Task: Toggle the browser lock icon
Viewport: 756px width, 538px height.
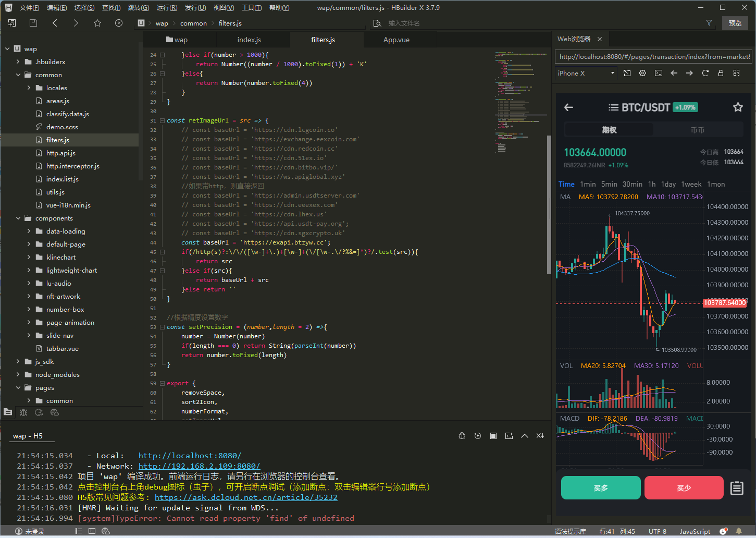Action: [721, 73]
